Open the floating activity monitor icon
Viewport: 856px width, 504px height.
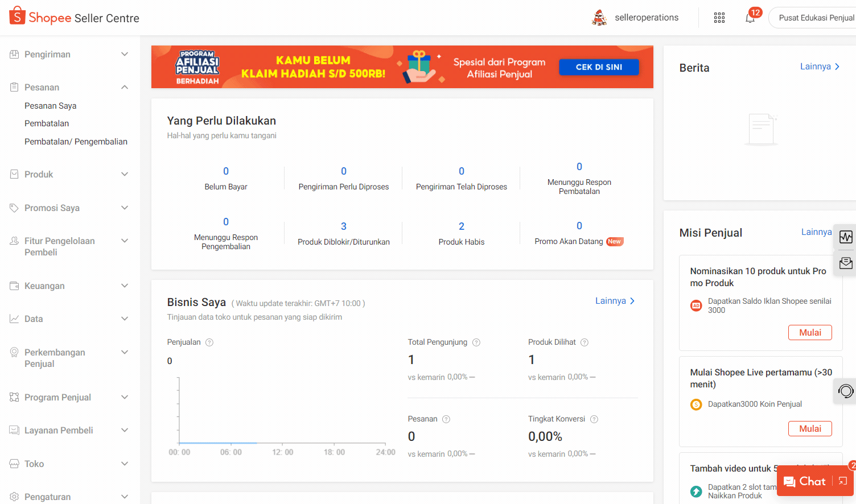[x=846, y=237]
